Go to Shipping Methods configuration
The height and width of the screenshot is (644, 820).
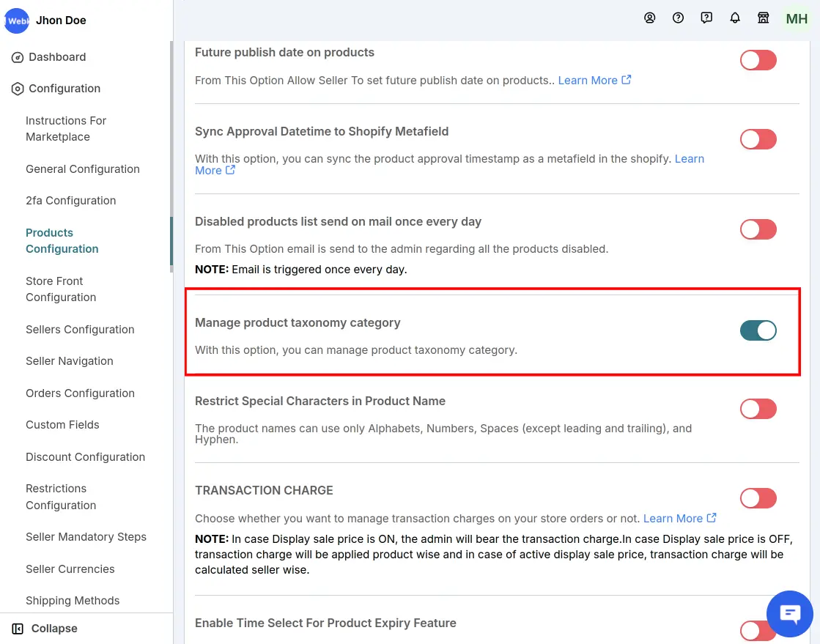pyautogui.click(x=73, y=600)
